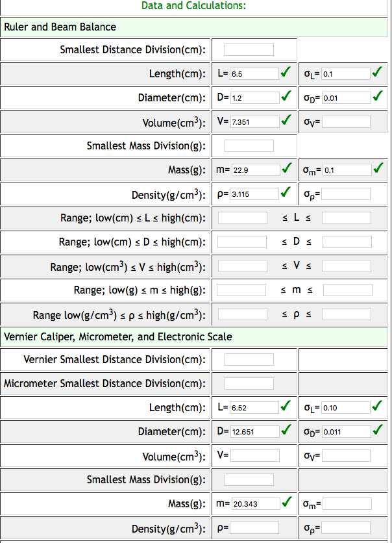The height and width of the screenshot is (543, 392).
Task: Click the checkmark beside vernier Length L=6.52
Action: click(286, 407)
